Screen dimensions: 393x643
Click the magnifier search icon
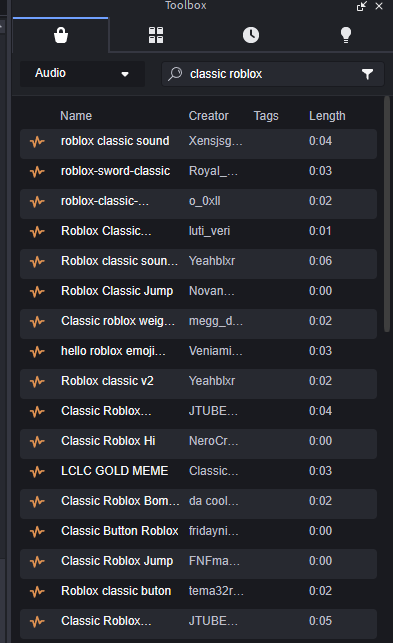[x=175, y=74]
